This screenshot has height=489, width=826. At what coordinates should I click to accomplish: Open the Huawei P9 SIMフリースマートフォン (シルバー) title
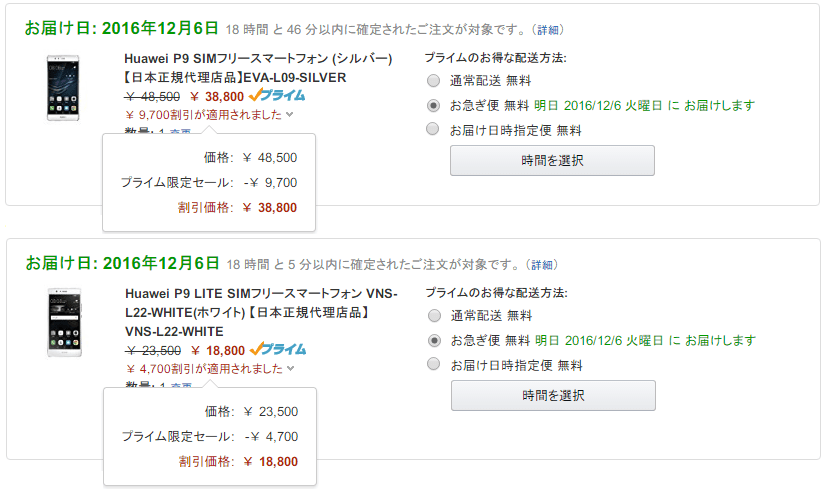coord(258,58)
